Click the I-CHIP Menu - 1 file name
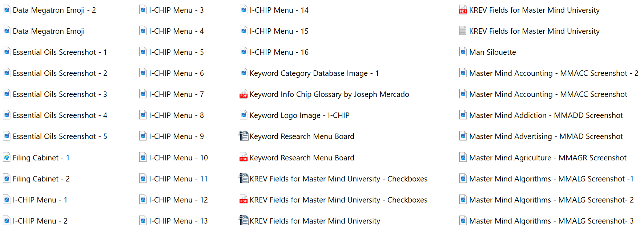The image size is (644, 229). coord(40,200)
